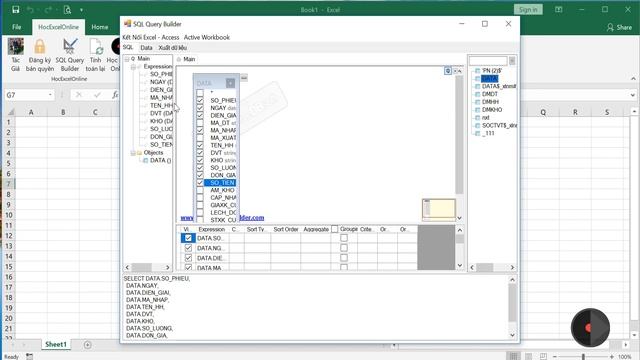Click the Đăng ký bản quyền lock icon
Viewport: 640px width, 360px height.
click(x=40, y=47)
